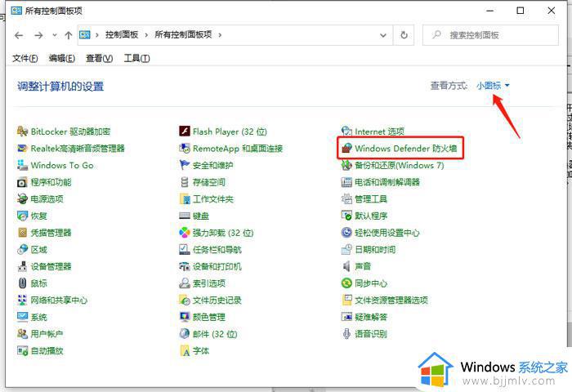Click the 控制面板 breadcrumb
This screenshot has width=572, height=392.
122,35
